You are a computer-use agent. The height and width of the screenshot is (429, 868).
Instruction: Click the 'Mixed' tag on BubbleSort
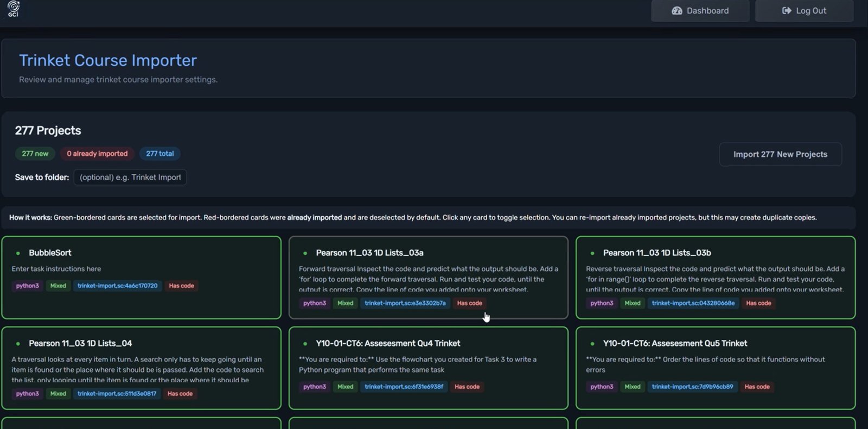click(58, 286)
